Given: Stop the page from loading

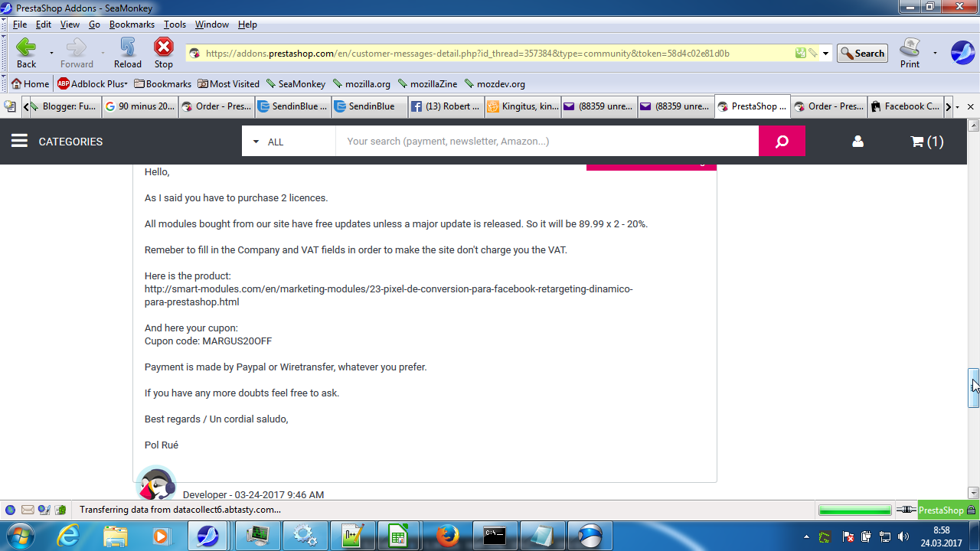Looking at the screenshot, I should 164,53.
